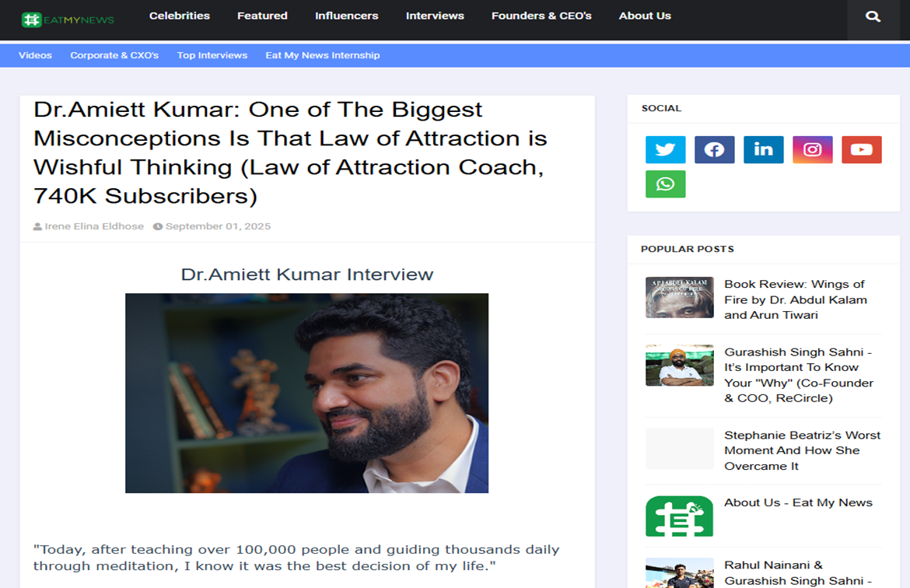Image resolution: width=910 pixels, height=588 pixels.
Task: Click the Twitter social icon
Action: (665, 150)
